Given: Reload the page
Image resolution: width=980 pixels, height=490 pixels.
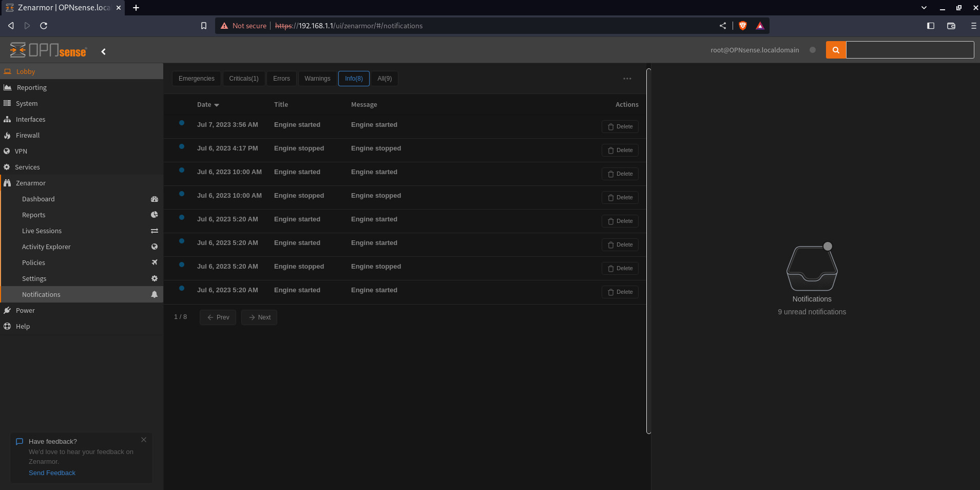Looking at the screenshot, I should pyautogui.click(x=44, y=26).
